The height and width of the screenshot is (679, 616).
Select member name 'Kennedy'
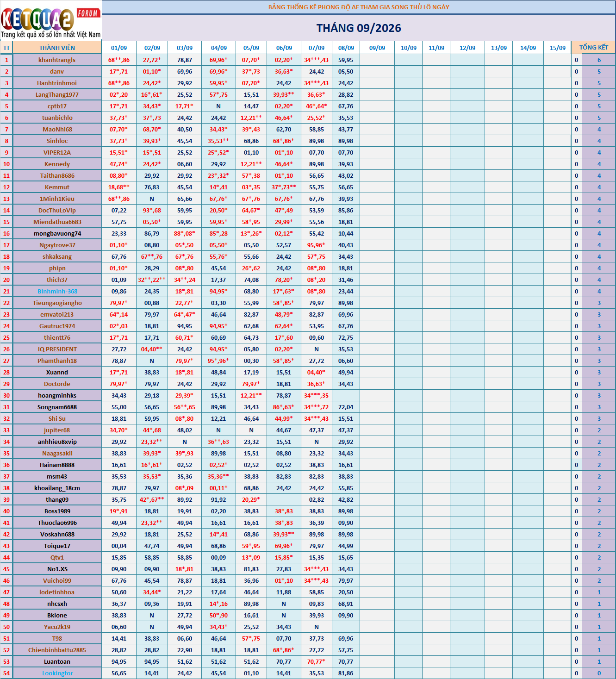57,164
